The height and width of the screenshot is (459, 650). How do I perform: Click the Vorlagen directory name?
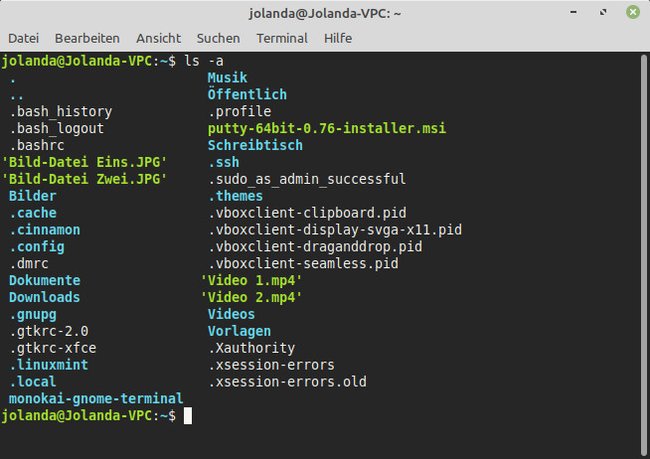coord(240,331)
